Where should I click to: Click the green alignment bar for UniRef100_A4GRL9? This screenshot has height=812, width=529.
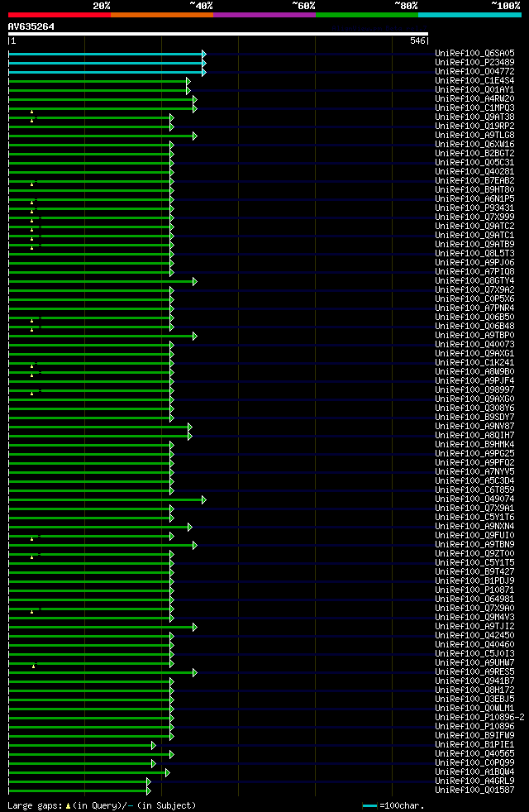pos(78,781)
